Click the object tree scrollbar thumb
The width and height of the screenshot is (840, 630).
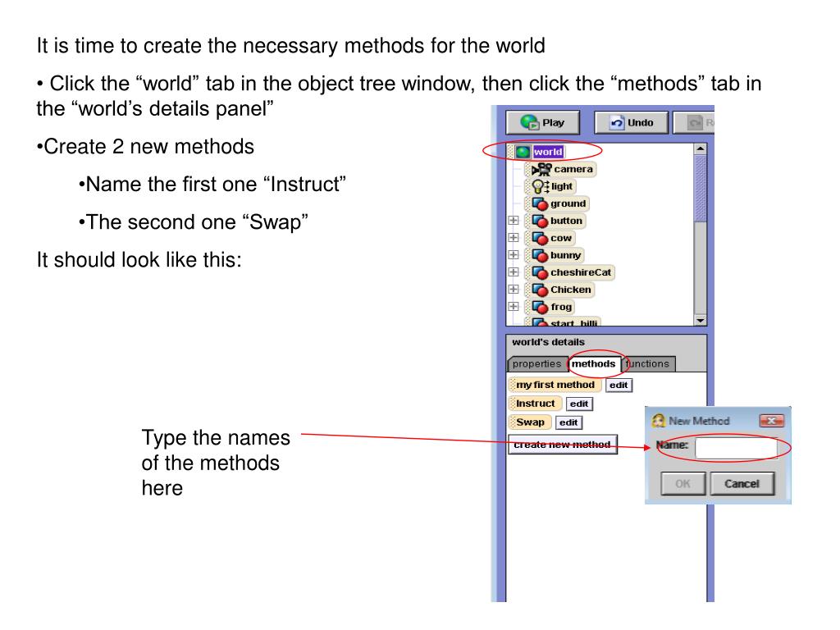701,188
